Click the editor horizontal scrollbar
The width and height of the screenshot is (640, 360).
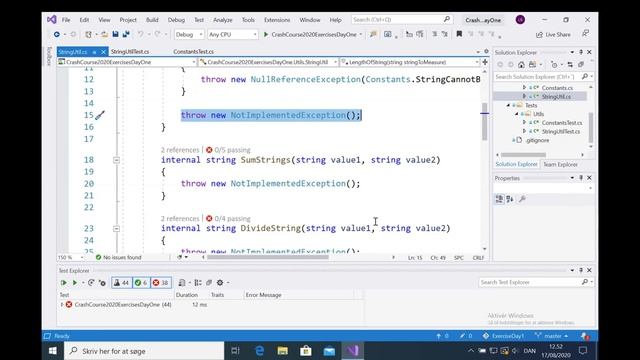(268, 258)
